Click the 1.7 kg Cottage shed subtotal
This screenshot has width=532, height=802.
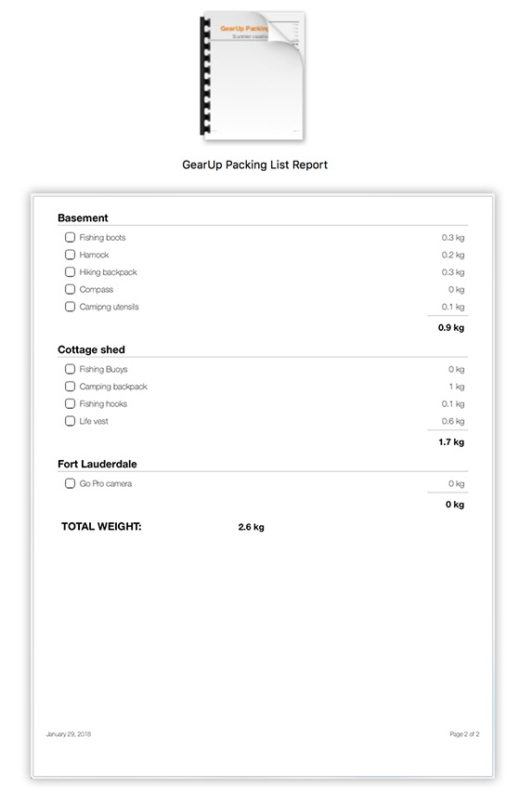coord(451,442)
